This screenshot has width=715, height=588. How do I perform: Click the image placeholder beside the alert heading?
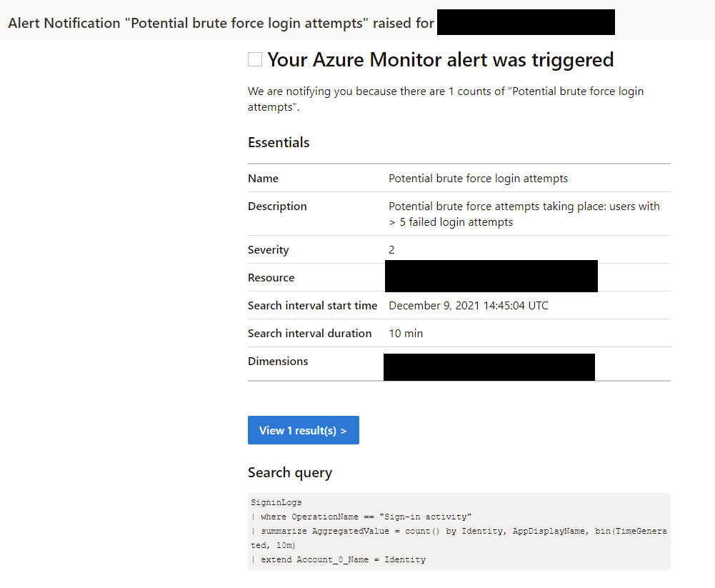pyautogui.click(x=255, y=59)
